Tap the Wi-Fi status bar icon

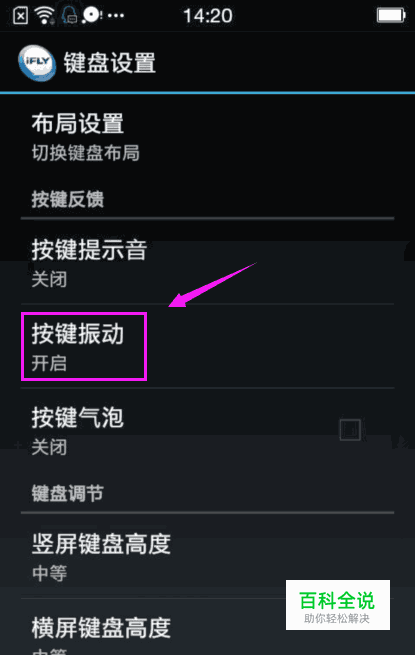tap(44, 16)
